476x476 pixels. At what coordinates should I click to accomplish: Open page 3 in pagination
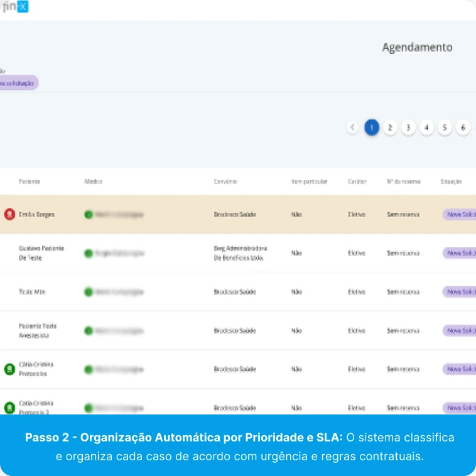click(x=408, y=127)
